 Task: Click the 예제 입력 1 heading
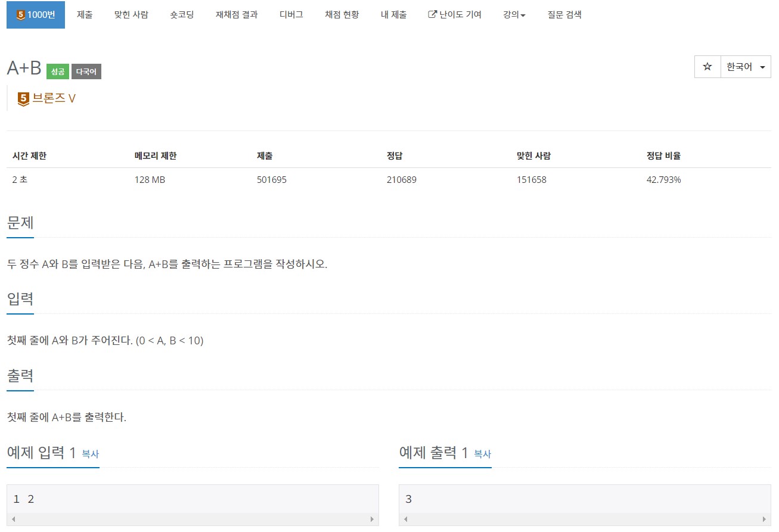tap(41, 453)
